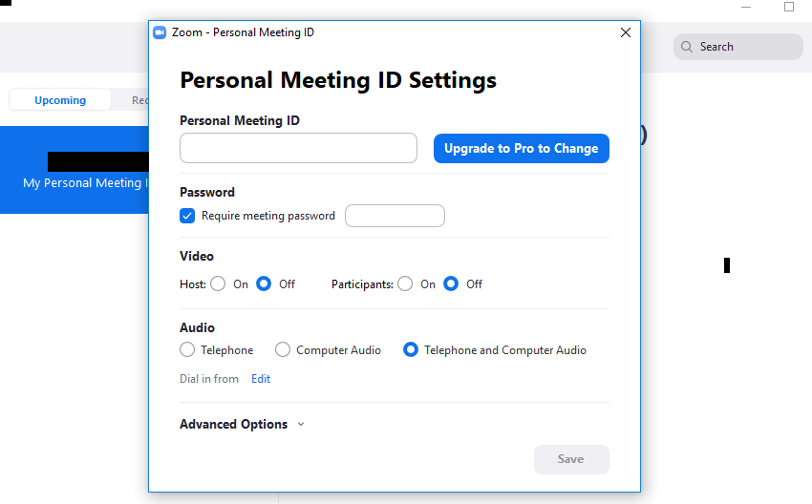Select Telephone and Computer Audio option

coord(411,350)
